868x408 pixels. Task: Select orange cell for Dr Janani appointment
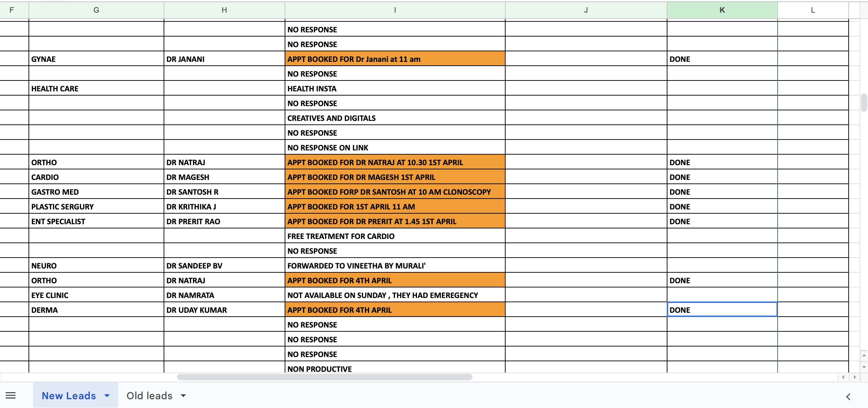click(x=395, y=59)
